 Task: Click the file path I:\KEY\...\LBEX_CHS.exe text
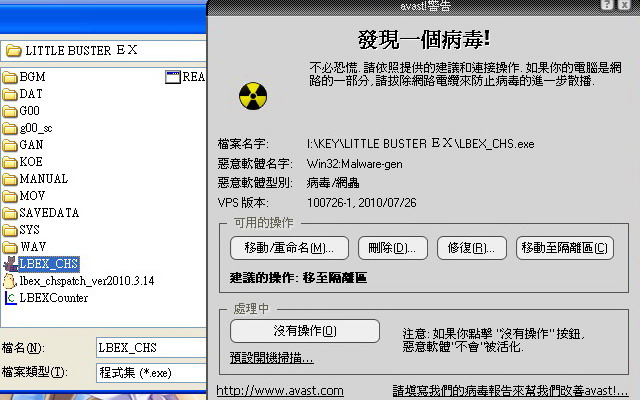(x=420, y=144)
